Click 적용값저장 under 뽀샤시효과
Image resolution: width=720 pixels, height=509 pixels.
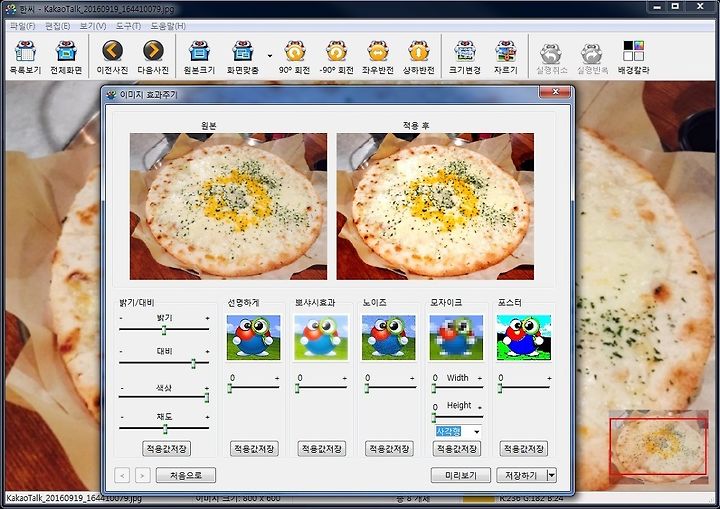[x=321, y=449]
